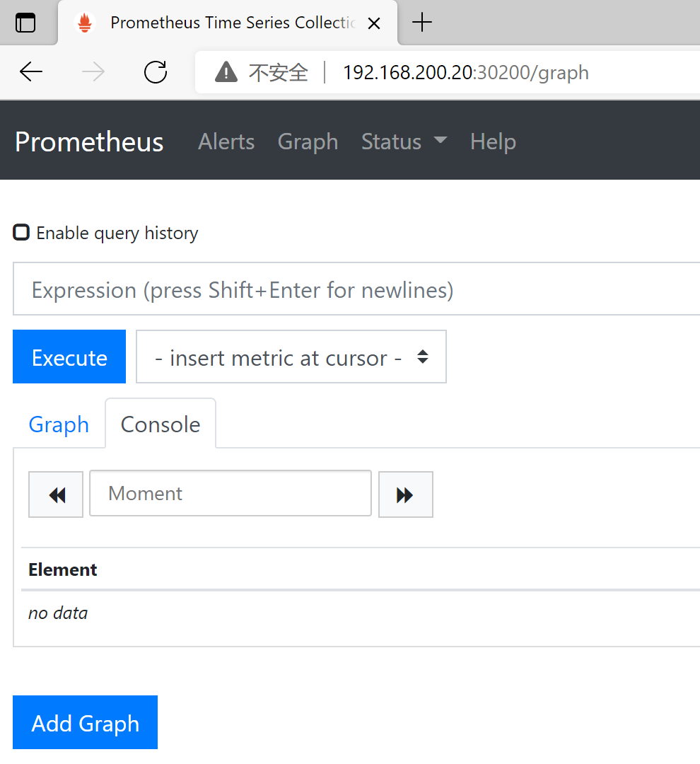The height and width of the screenshot is (764, 700).
Task: Open a new browser tab
Action: tap(421, 23)
